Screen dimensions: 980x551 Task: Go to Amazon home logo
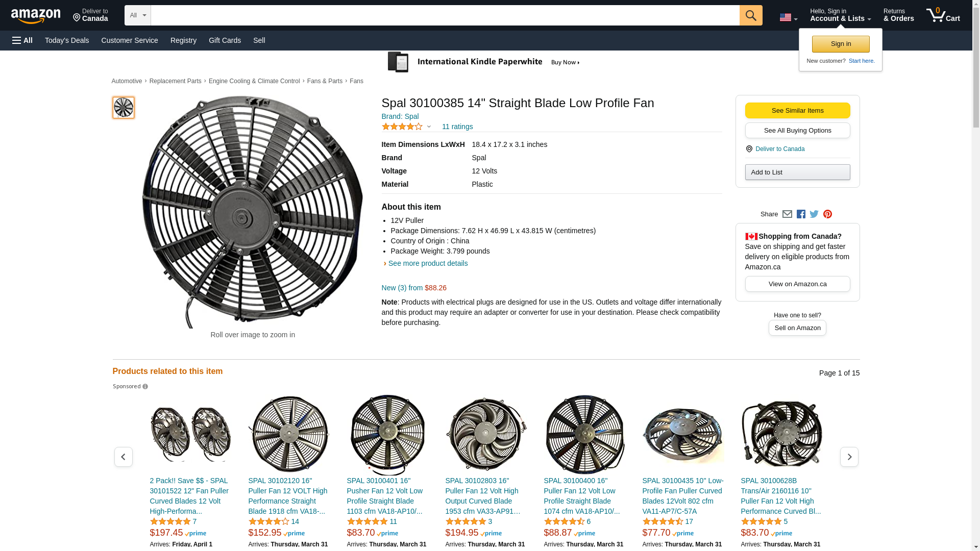point(36,16)
